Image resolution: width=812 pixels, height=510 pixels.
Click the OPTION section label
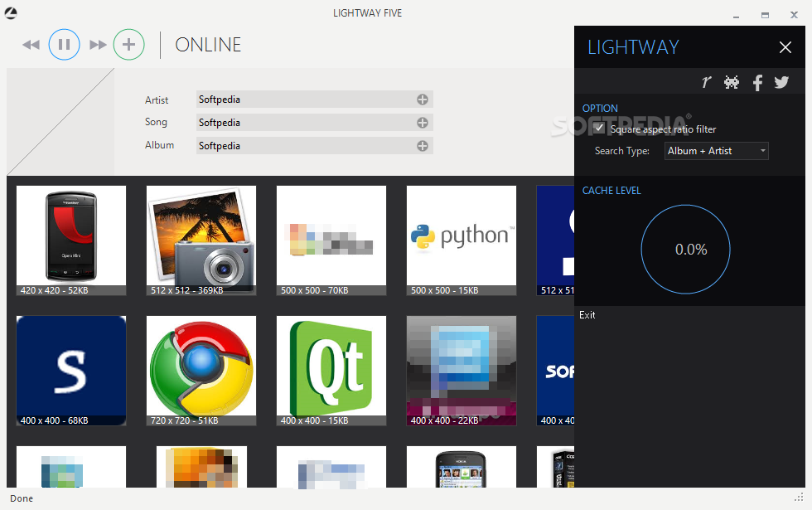point(600,109)
